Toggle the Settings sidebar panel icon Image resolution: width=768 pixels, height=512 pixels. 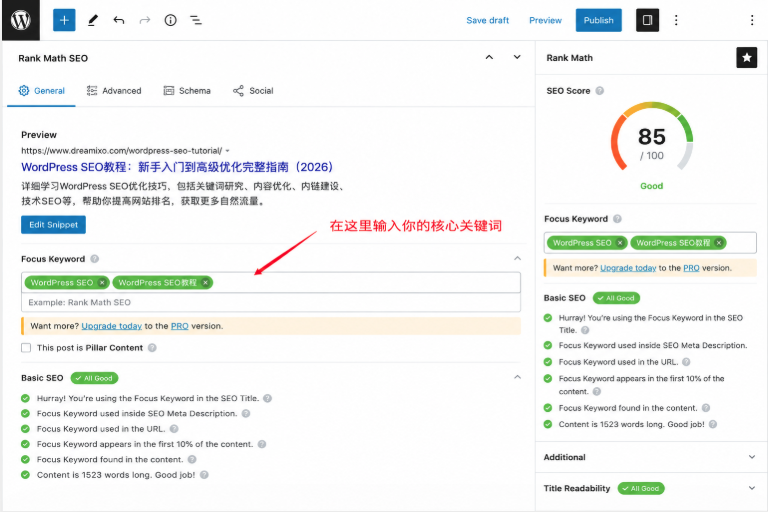coord(647,20)
